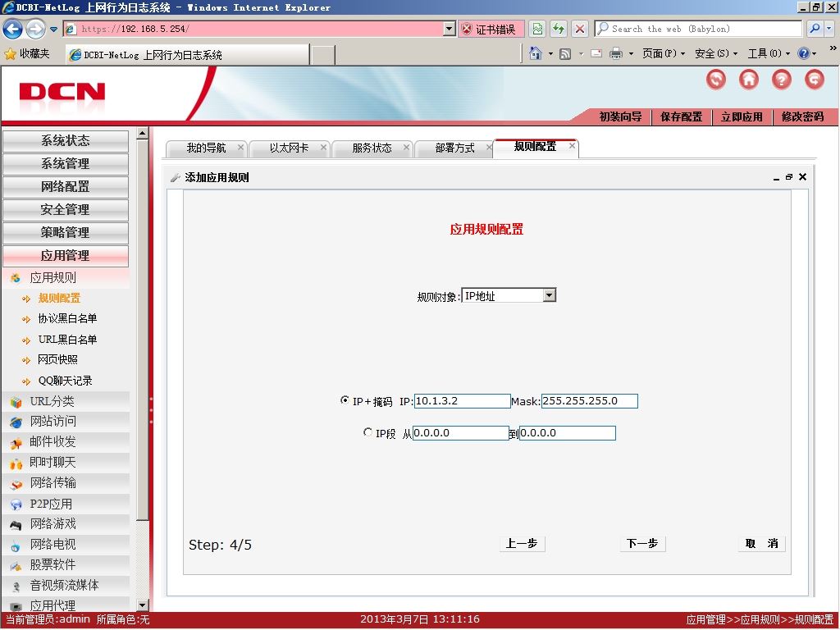Open 即时聊天 in the sidebar
The width and height of the screenshot is (840, 630).
click(66, 463)
